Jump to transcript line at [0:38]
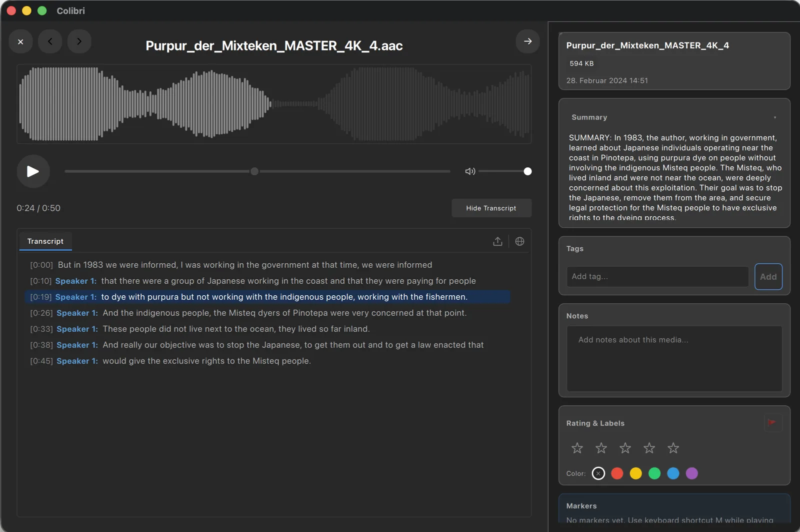The width and height of the screenshot is (800, 532). (x=267, y=345)
